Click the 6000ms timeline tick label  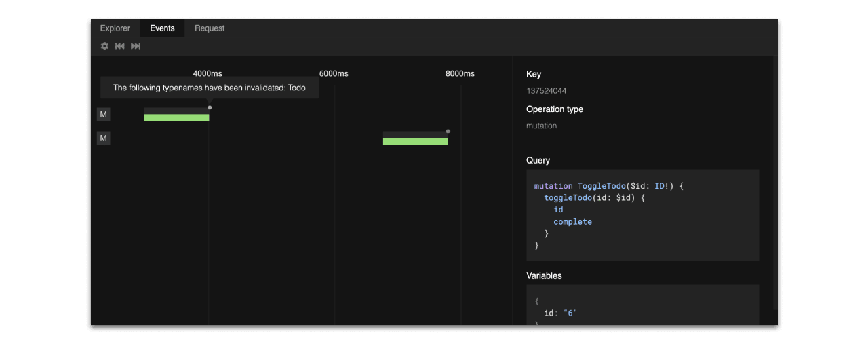334,73
